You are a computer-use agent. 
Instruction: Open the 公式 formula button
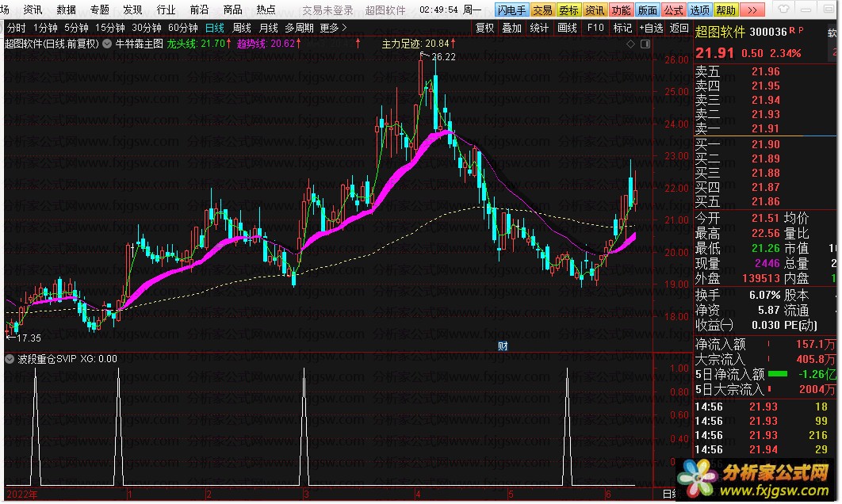(674, 10)
